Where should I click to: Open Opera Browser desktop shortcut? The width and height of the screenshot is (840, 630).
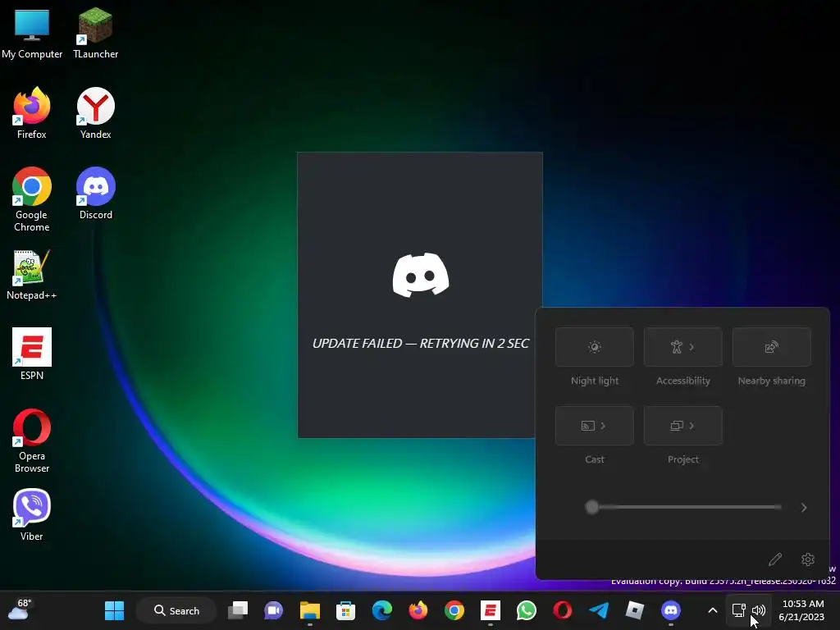[x=32, y=441]
